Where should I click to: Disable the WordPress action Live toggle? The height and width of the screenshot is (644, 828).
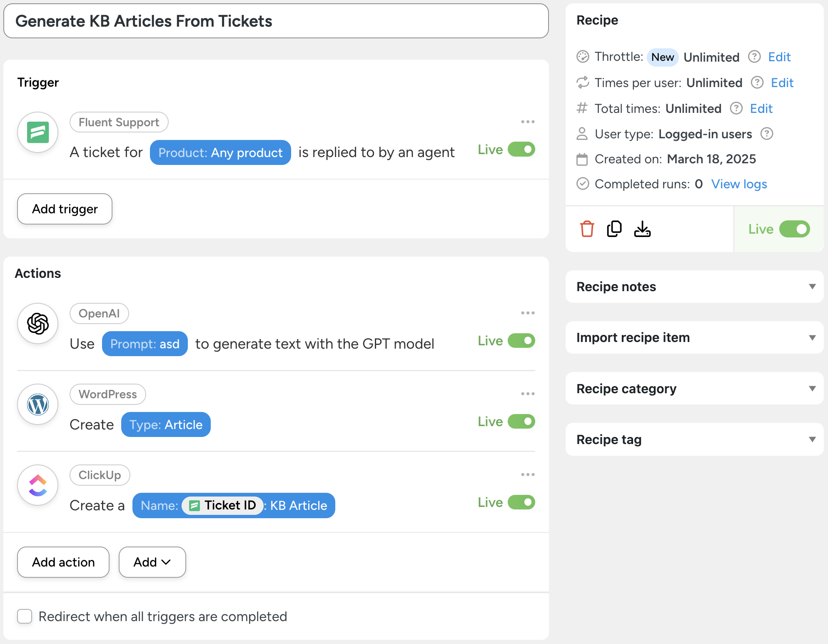coord(521,422)
